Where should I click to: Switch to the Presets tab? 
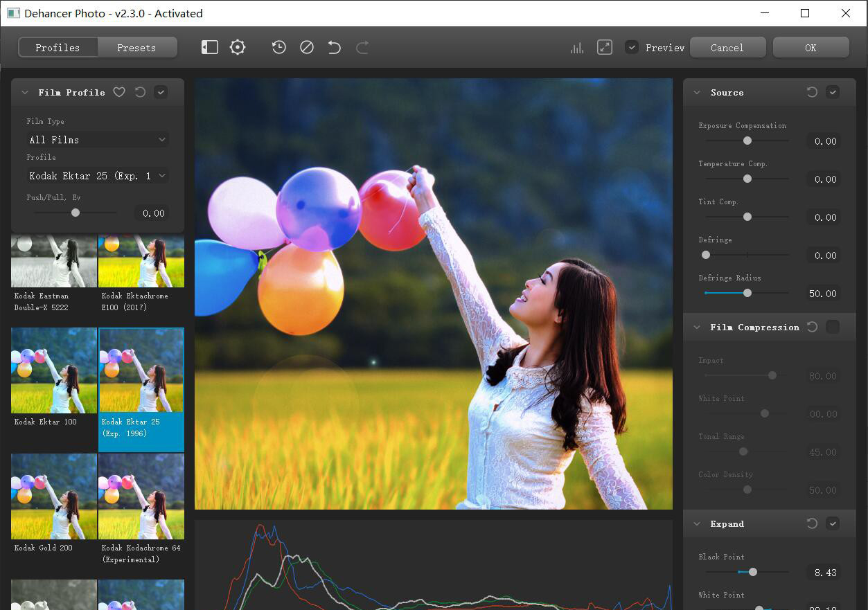coord(136,47)
